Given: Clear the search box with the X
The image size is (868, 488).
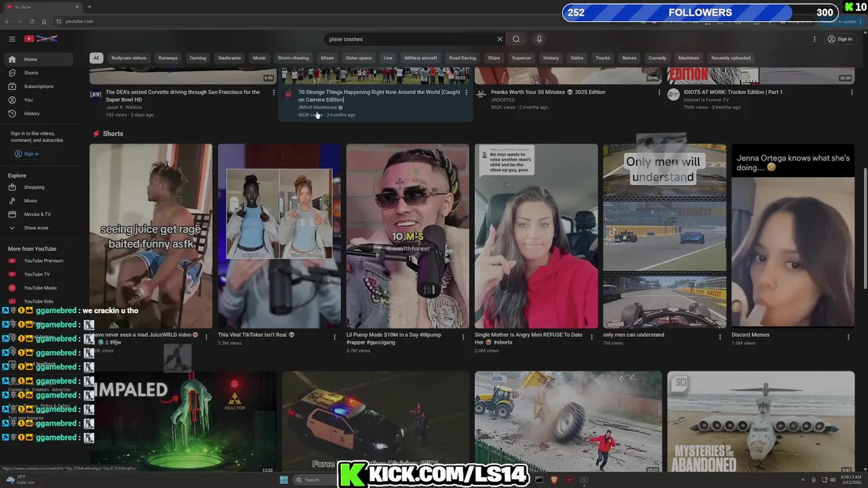Looking at the screenshot, I should pos(500,39).
